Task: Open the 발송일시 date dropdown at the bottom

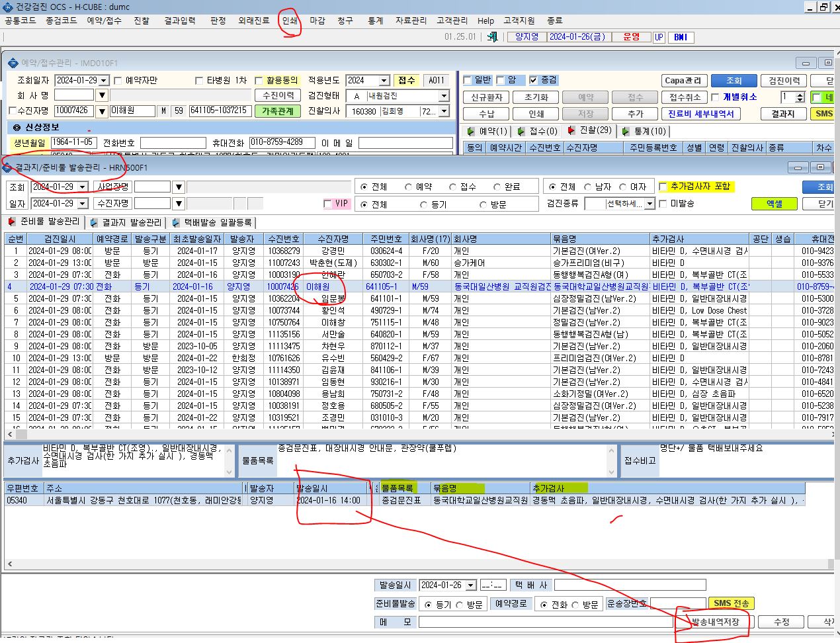Action: point(471,585)
